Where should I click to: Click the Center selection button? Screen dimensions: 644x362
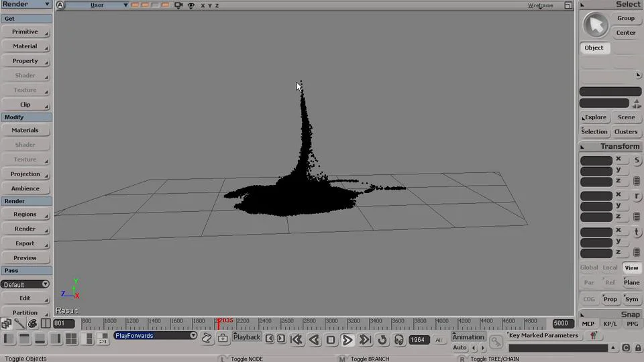626,32
